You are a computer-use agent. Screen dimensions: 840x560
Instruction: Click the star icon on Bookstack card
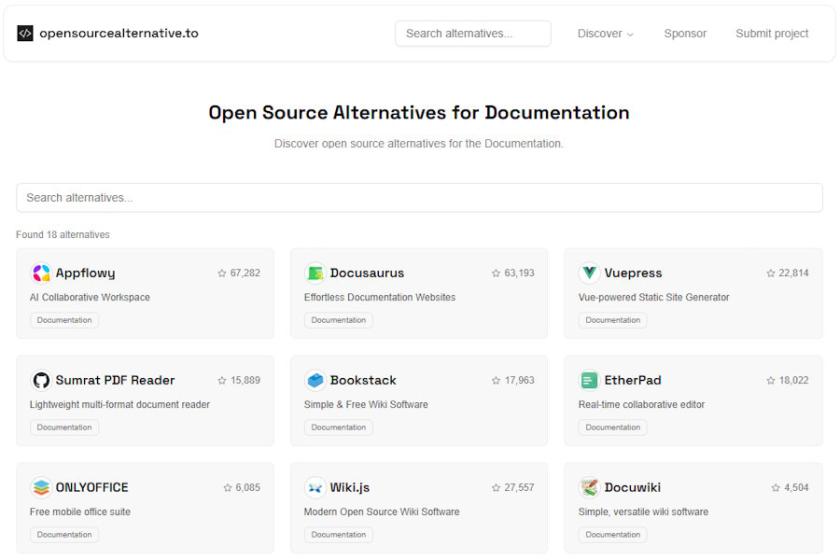point(496,380)
